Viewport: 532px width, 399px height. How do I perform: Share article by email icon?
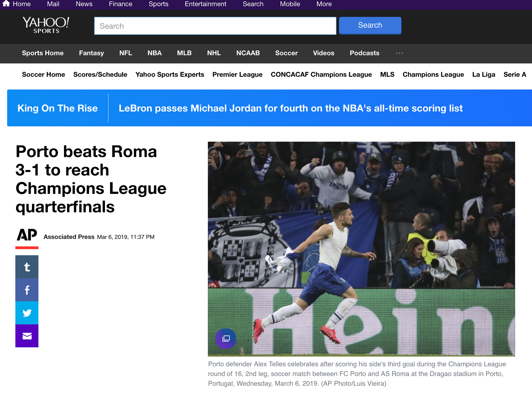click(x=27, y=336)
